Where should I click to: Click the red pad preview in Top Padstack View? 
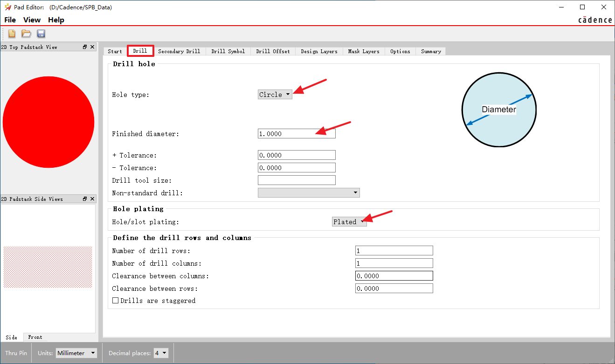coord(48,122)
